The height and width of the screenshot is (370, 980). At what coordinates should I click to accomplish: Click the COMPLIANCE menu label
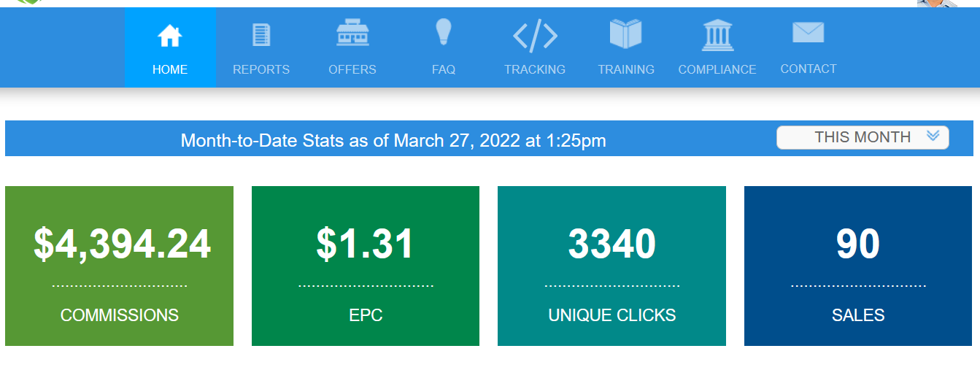point(717,69)
